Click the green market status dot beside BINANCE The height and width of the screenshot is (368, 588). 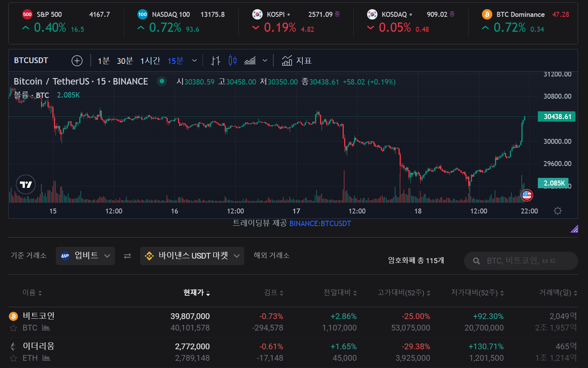coord(162,81)
